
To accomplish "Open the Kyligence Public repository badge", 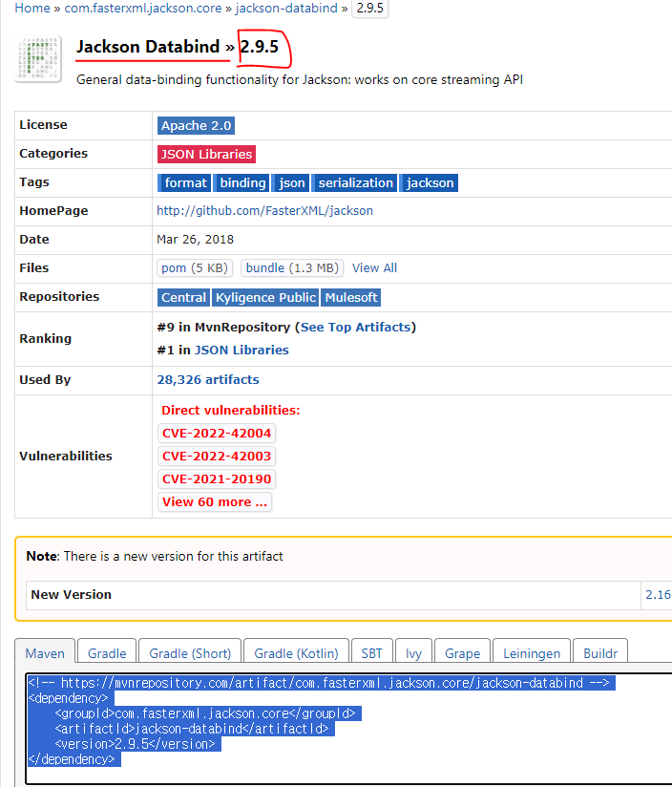I will (265, 298).
